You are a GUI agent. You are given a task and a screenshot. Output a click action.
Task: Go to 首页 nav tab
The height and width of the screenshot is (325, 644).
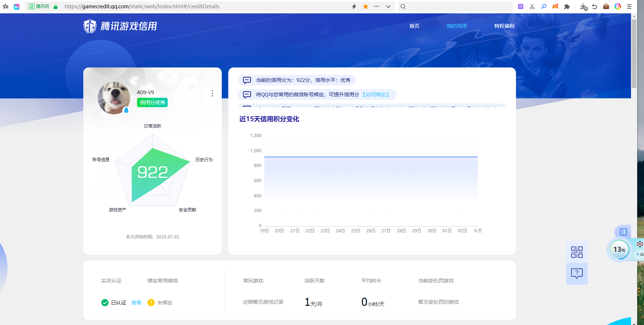point(414,26)
